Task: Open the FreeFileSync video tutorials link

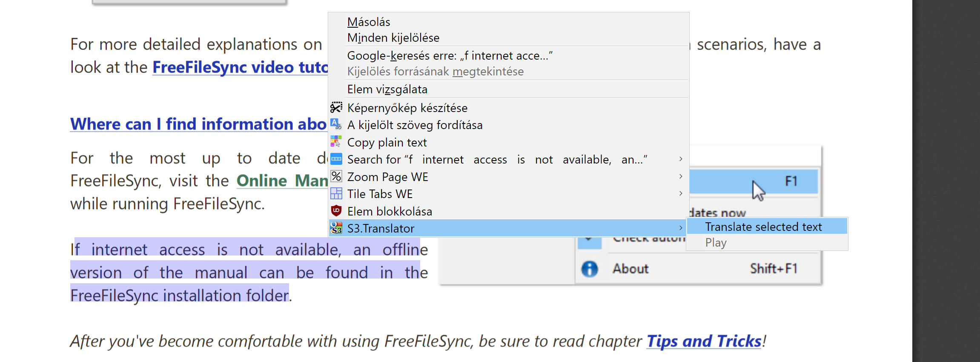Action: [240, 67]
